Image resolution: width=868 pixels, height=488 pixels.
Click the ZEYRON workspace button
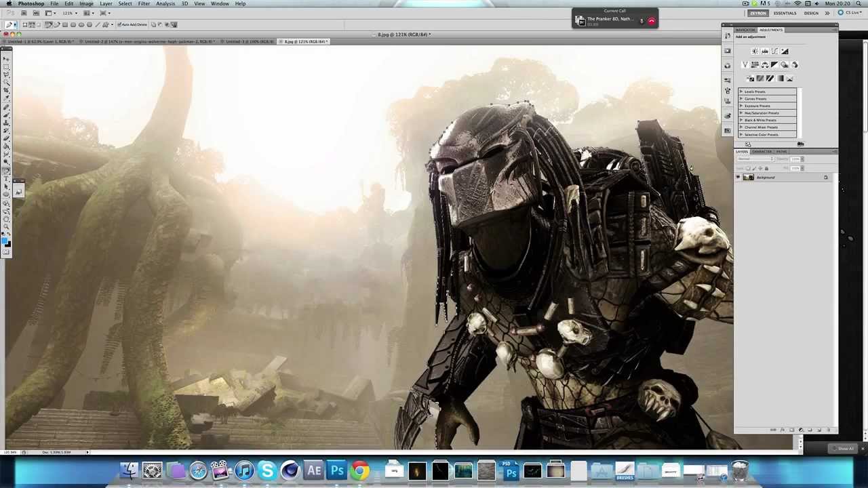coord(758,13)
